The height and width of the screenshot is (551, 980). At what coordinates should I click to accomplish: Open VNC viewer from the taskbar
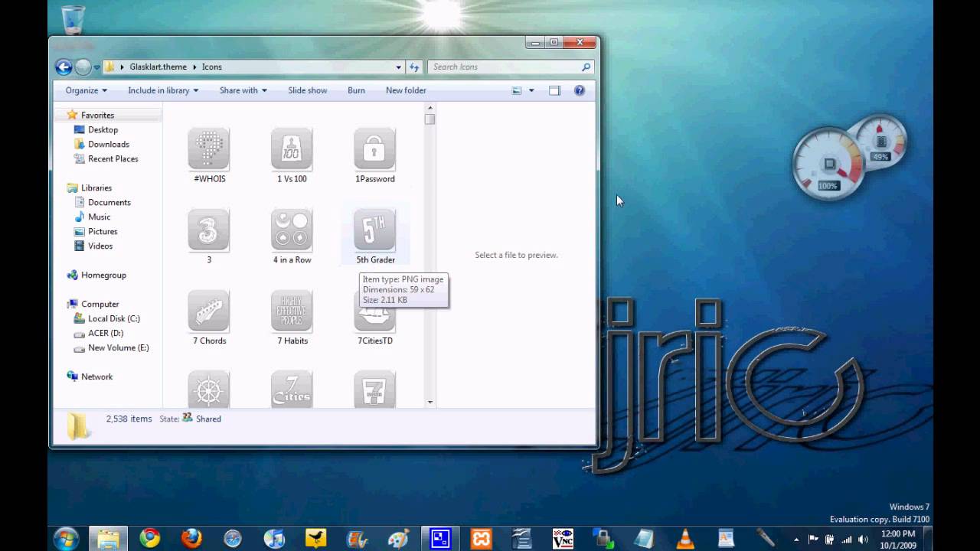563,538
